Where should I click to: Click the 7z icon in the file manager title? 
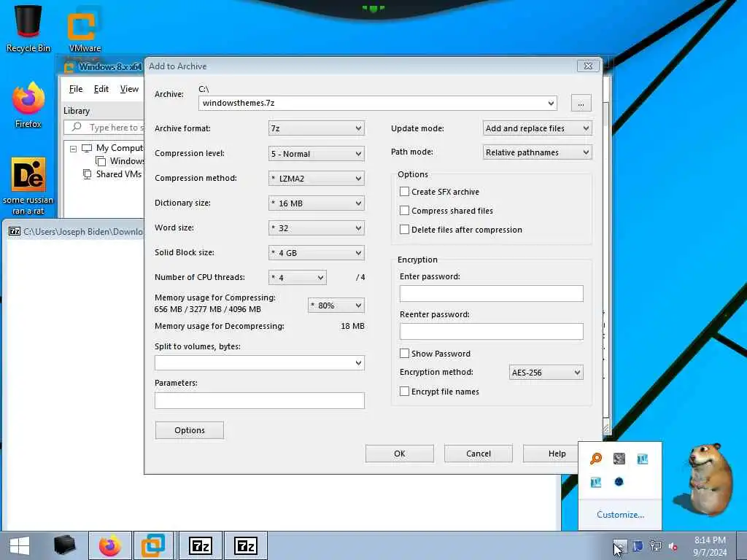15,231
